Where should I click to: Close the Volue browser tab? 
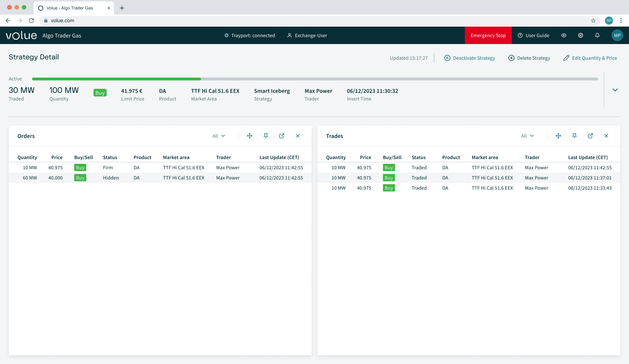coord(109,8)
